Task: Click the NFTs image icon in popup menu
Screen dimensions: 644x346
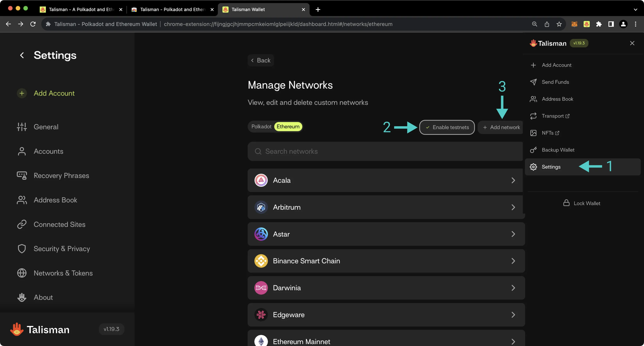Action: (x=533, y=133)
